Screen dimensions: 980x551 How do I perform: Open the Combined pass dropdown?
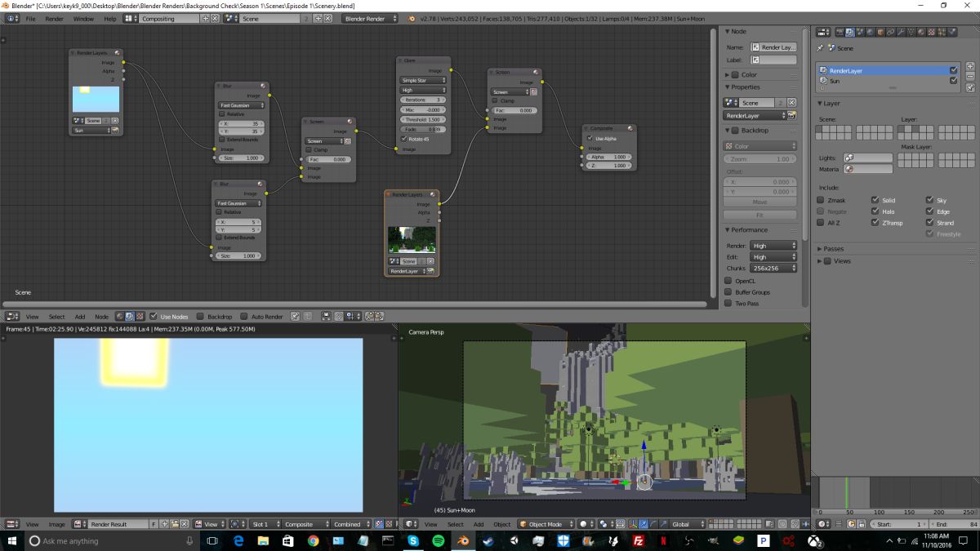tap(352, 524)
